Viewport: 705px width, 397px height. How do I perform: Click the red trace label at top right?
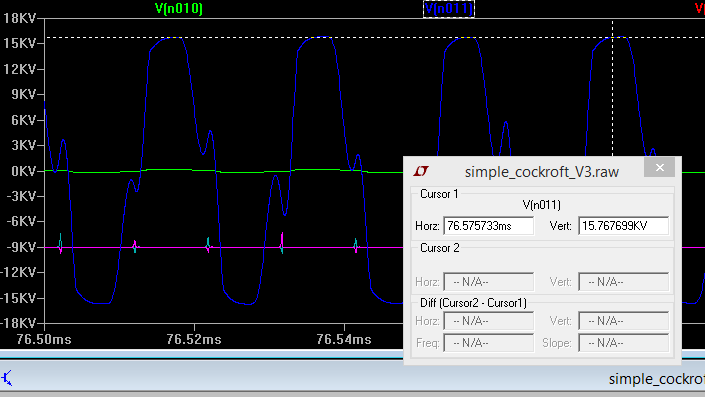pyautogui.click(x=700, y=8)
